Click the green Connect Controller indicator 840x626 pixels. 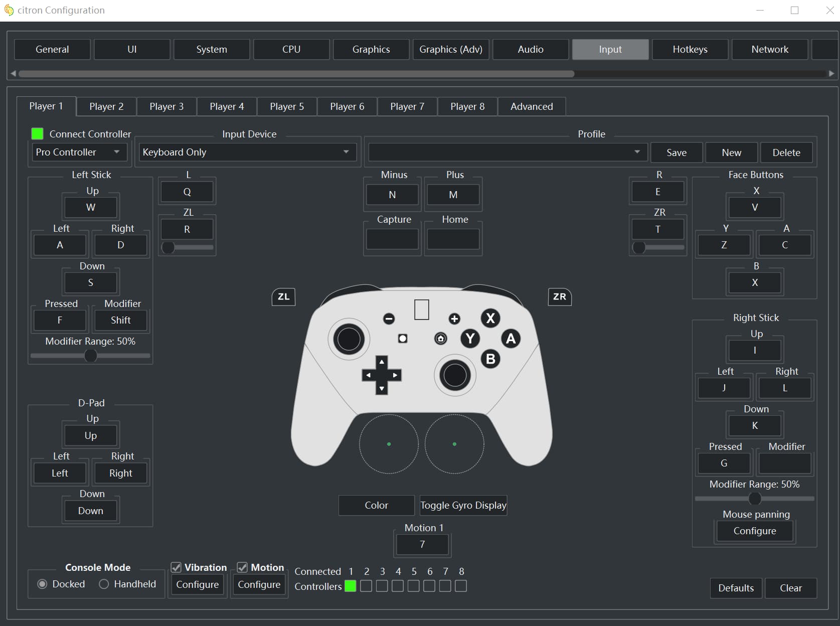pyautogui.click(x=37, y=133)
